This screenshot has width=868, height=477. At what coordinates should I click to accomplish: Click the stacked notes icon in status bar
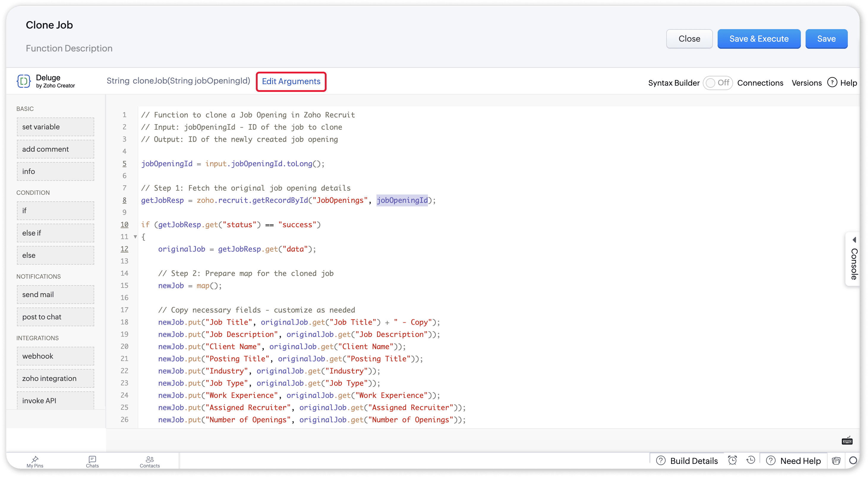tap(836, 460)
